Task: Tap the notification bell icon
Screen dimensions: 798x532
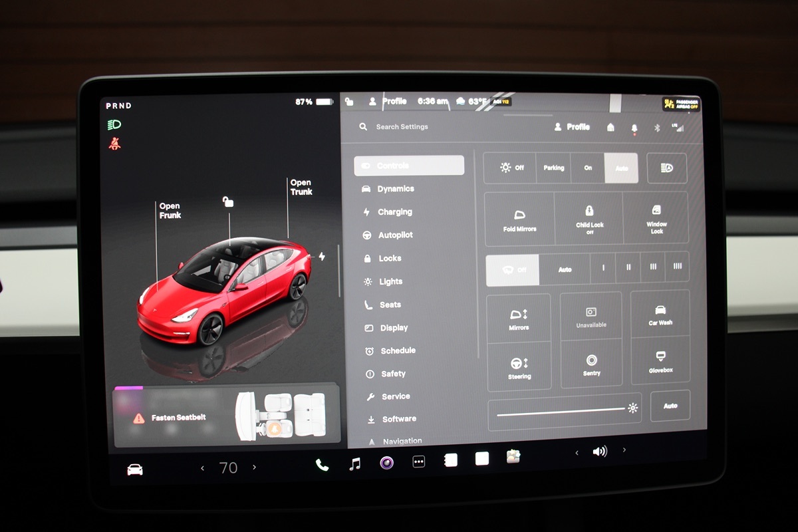Action: click(634, 128)
